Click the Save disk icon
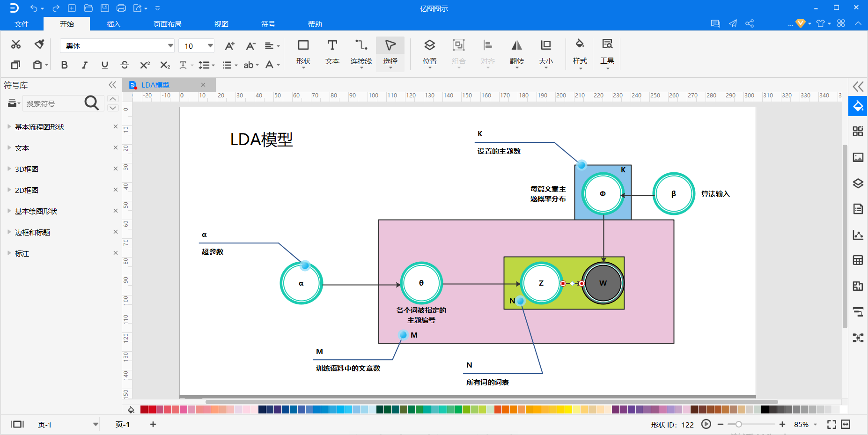The image size is (868, 435). pyautogui.click(x=105, y=8)
